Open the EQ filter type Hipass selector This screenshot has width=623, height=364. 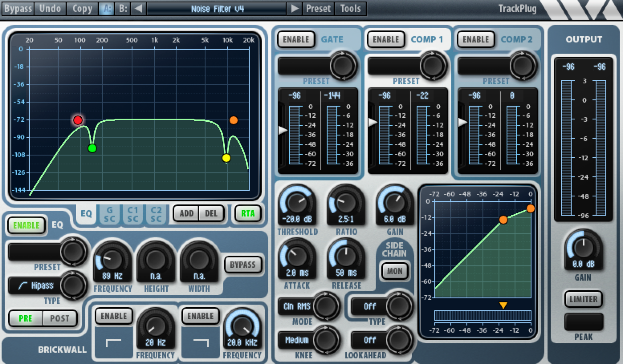point(35,285)
